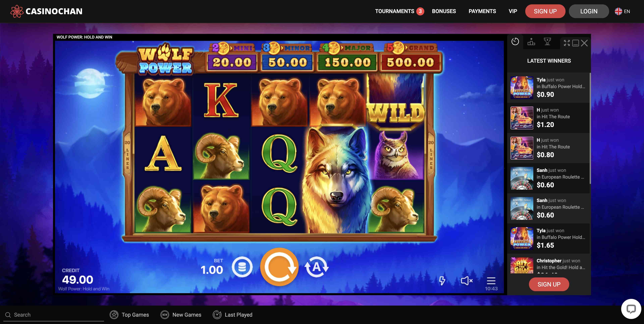Focus the Search games input field
The height and width of the screenshot is (324, 644).
click(53, 315)
